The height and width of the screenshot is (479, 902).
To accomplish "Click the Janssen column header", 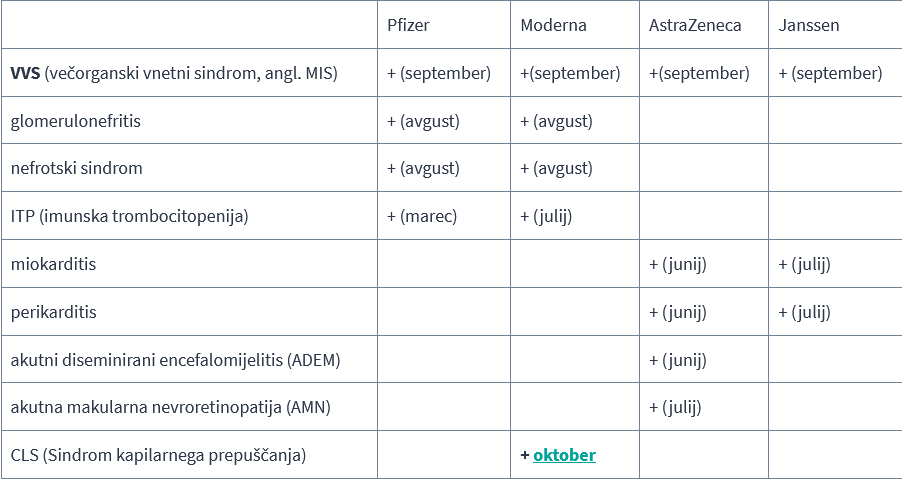I will 809,25.
